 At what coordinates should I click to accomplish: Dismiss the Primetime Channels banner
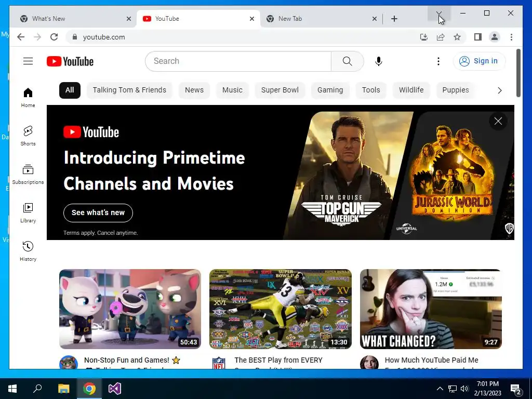point(498,121)
